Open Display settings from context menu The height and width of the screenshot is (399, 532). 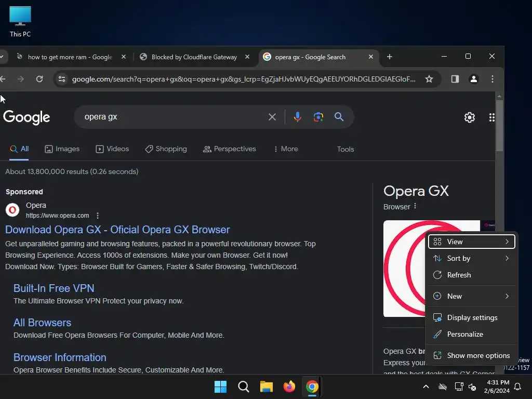click(472, 317)
